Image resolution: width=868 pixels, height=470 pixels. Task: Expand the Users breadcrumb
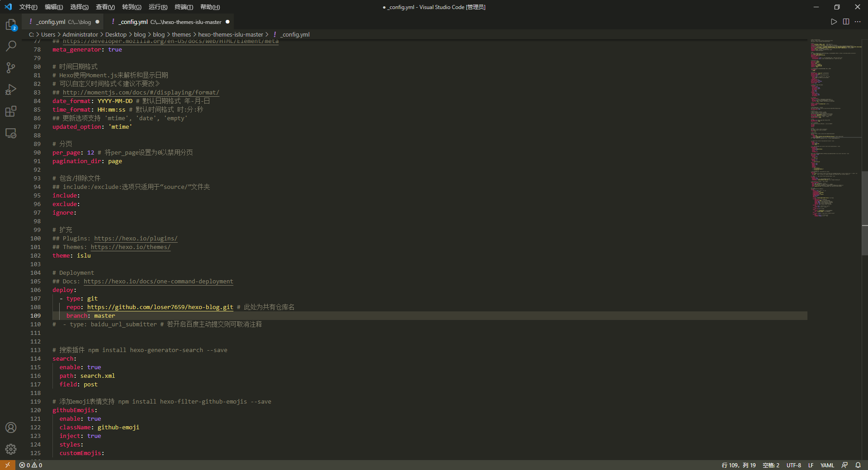pos(48,34)
